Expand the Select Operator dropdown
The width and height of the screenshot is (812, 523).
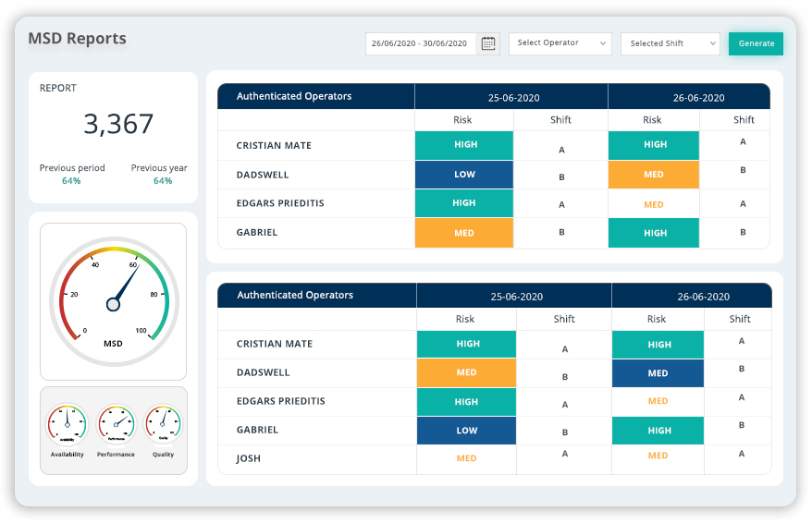560,43
